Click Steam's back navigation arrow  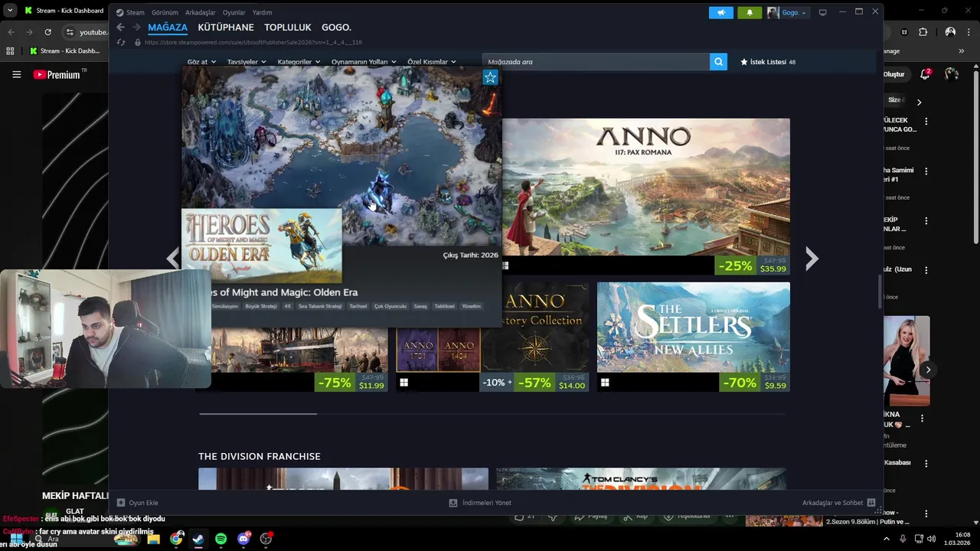coord(120,28)
